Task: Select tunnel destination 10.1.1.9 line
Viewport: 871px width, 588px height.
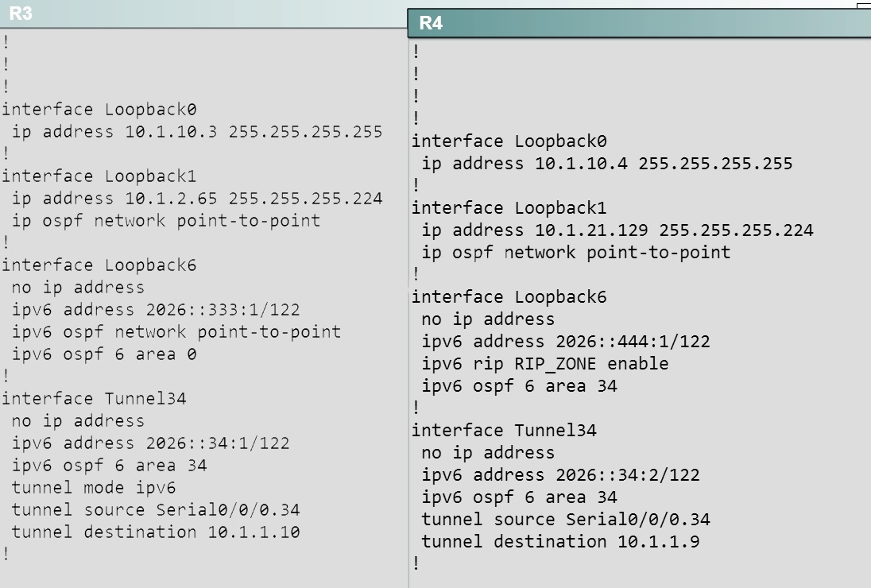Action: point(560,541)
